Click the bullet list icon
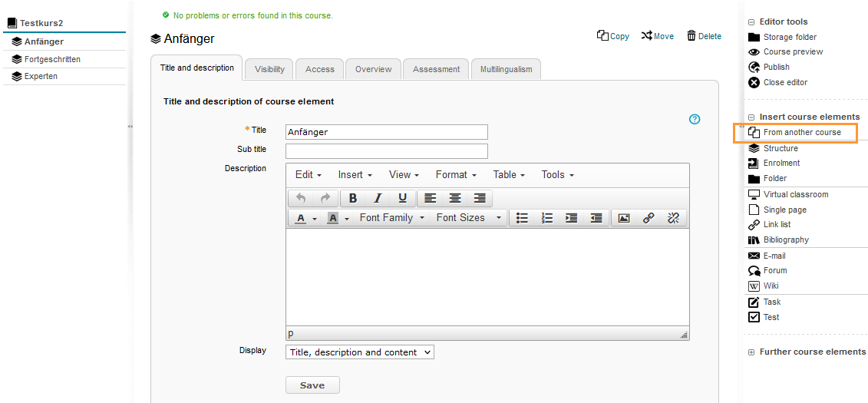This screenshot has width=868, height=403. click(522, 218)
